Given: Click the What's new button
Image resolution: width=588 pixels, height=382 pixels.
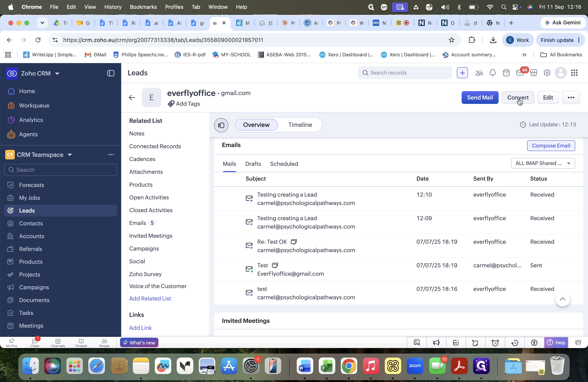Looking at the screenshot, I should coord(139,342).
